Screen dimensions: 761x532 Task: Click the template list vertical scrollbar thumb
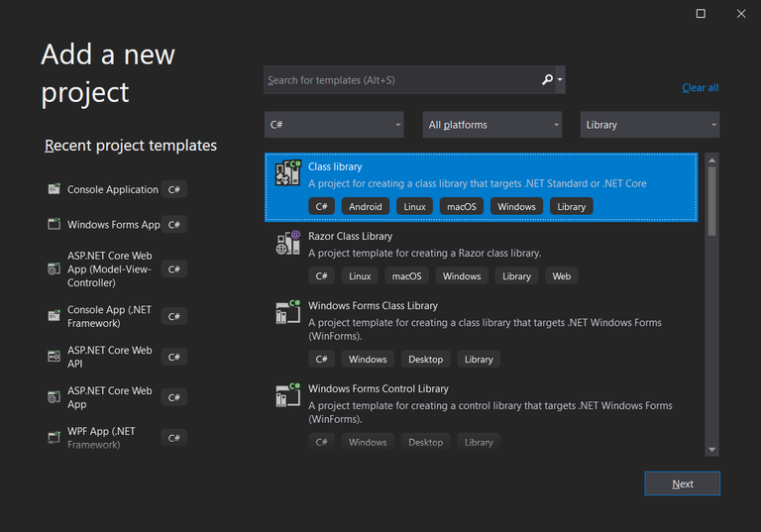pyautogui.click(x=711, y=200)
